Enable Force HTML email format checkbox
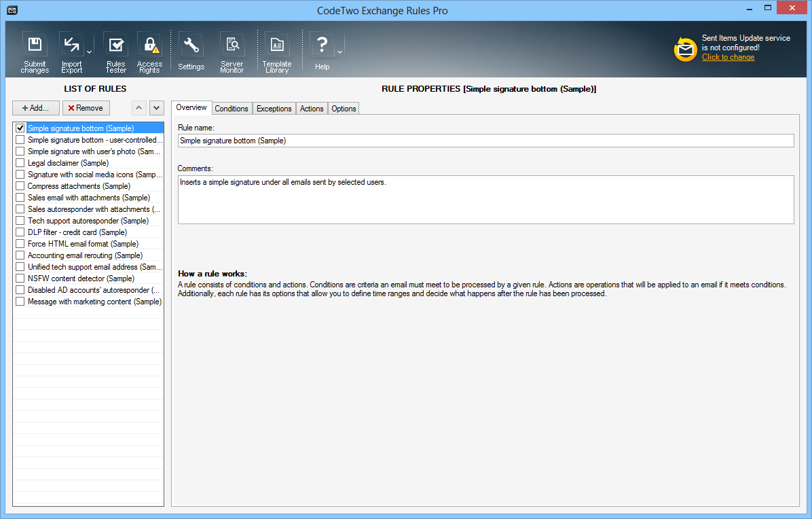Viewport: 812px width, 519px height. (x=20, y=243)
